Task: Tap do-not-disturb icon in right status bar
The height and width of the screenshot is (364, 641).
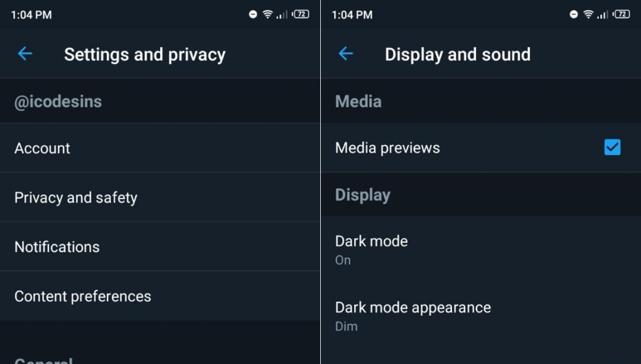Action: (x=574, y=14)
